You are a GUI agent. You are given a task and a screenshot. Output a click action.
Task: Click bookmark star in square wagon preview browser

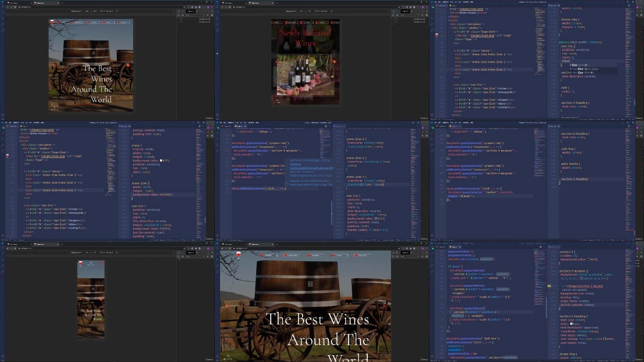coord(185,7)
